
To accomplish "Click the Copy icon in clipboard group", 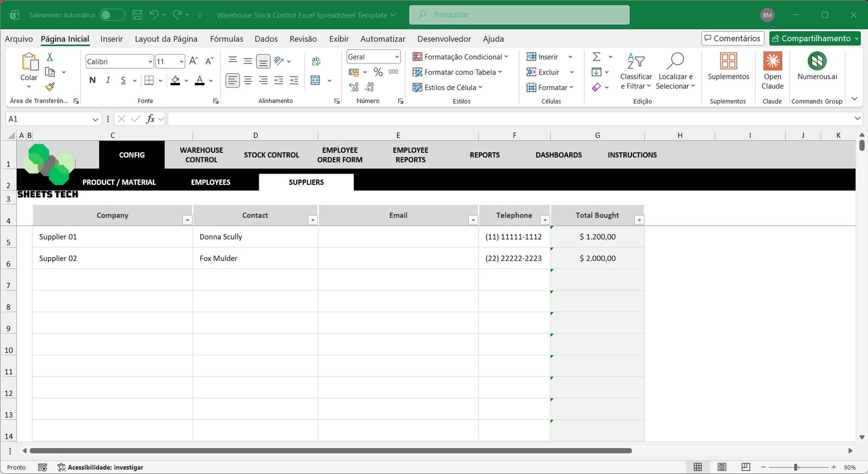I will point(50,72).
